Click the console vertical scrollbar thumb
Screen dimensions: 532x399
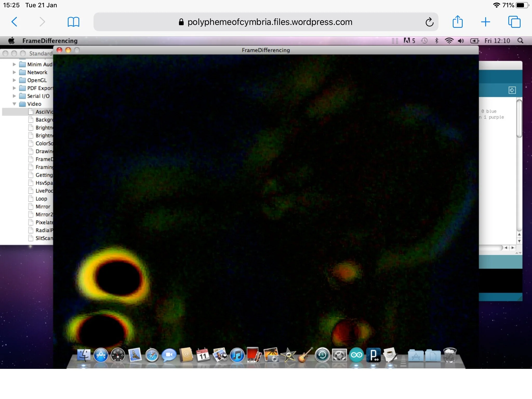pos(519,118)
